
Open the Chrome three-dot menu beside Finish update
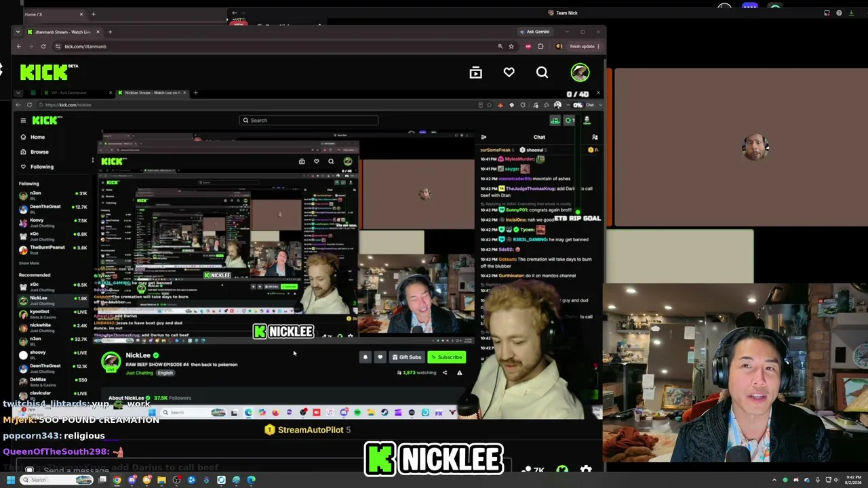pos(600,46)
